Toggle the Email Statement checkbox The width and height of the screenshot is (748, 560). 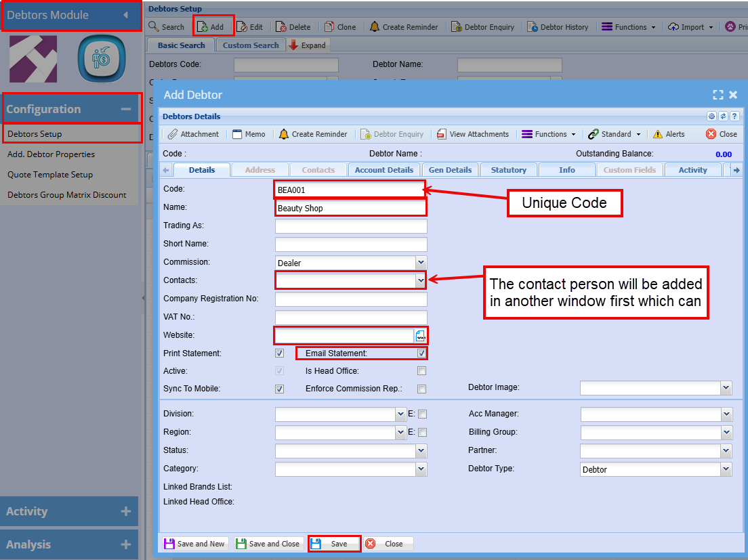(421, 353)
